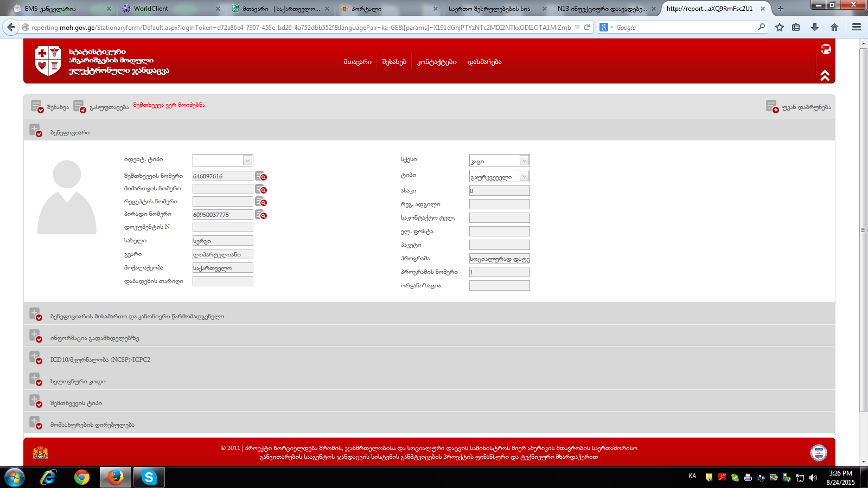Click the globe language icon in header
The height and width of the screenshot is (488, 868).
826,49
